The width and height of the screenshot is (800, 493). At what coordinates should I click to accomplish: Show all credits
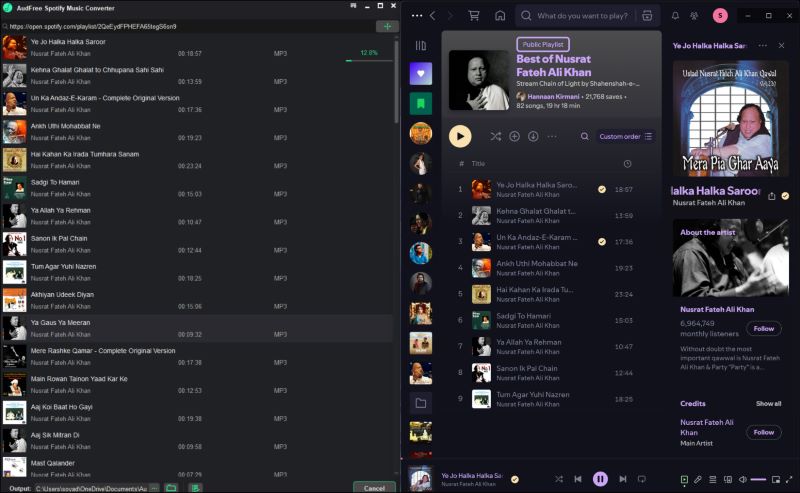[x=768, y=404]
